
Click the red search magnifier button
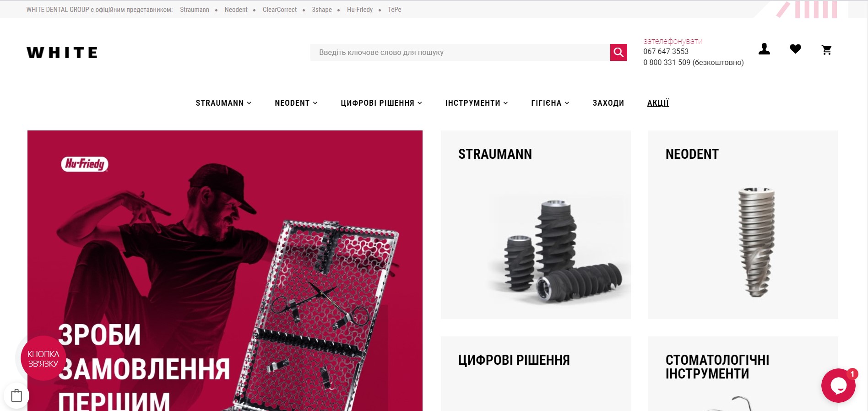point(618,52)
